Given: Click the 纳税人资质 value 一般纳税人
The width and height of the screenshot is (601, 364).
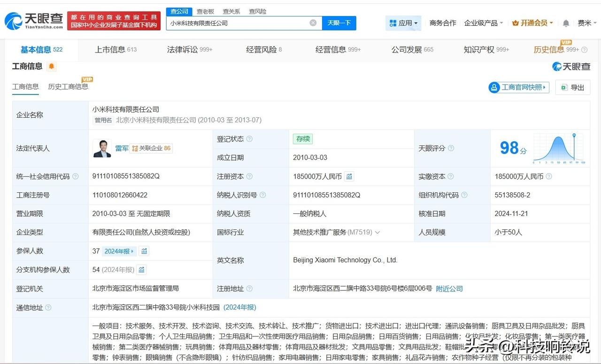Looking at the screenshot, I should [x=309, y=214].
